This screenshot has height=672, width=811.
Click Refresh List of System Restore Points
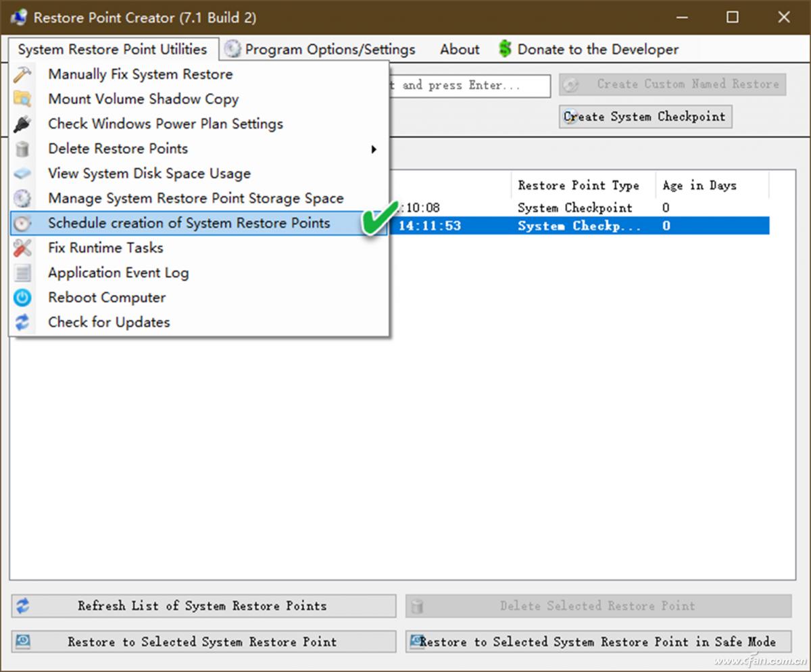203,606
